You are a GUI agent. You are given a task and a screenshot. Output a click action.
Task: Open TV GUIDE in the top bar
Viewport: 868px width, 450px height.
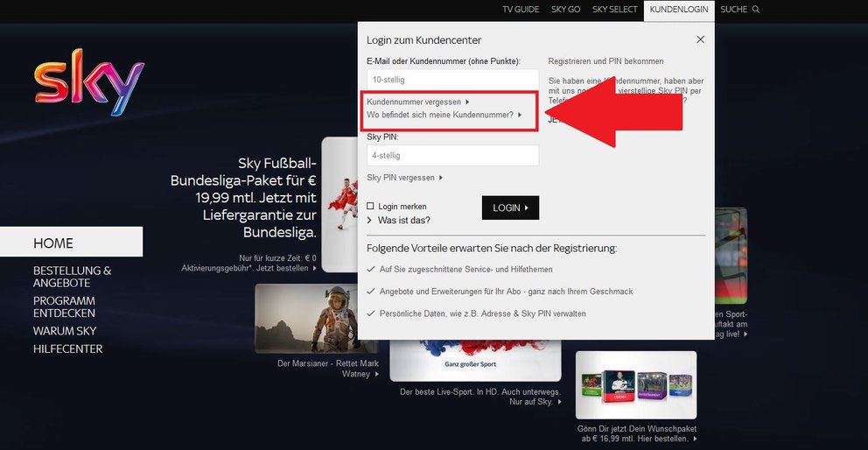[x=521, y=10]
